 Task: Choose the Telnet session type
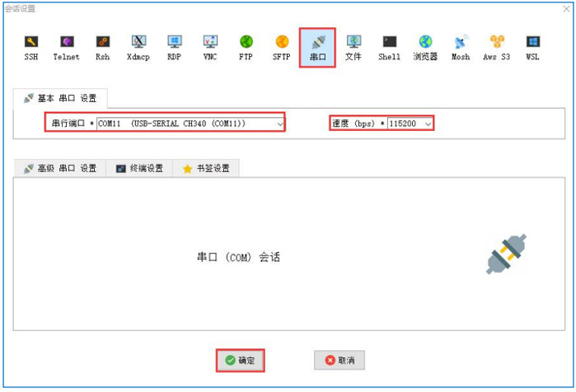point(67,48)
